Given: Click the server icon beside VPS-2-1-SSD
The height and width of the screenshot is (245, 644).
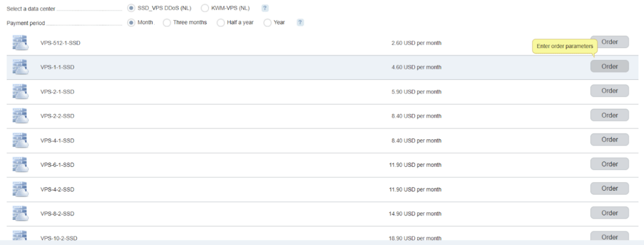Looking at the screenshot, I should pos(19,91).
